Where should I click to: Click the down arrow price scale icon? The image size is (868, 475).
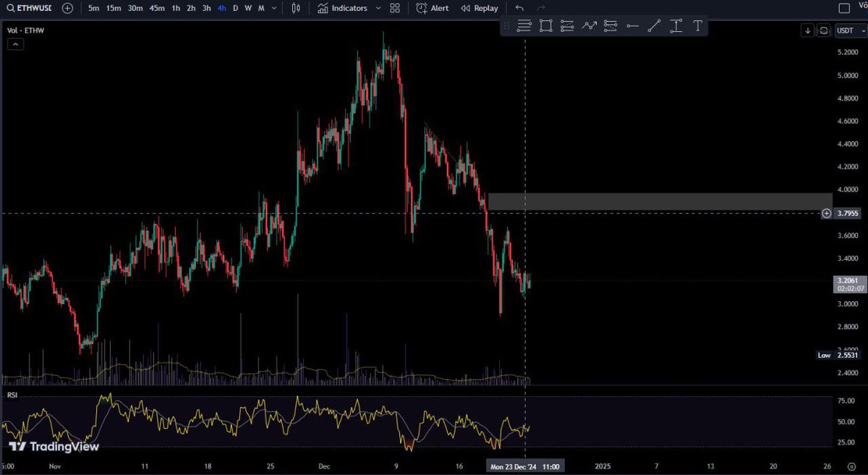point(808,30)
